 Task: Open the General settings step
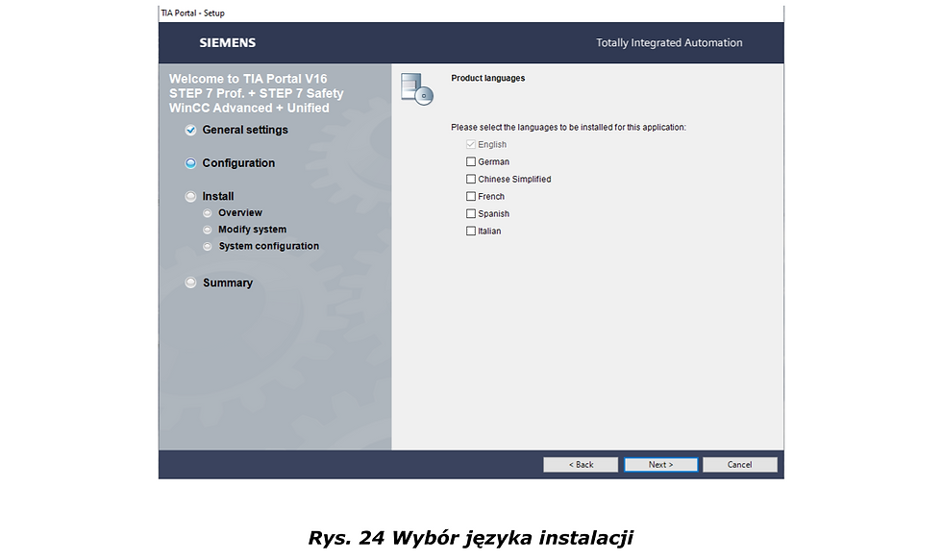(x=245, y=130)
